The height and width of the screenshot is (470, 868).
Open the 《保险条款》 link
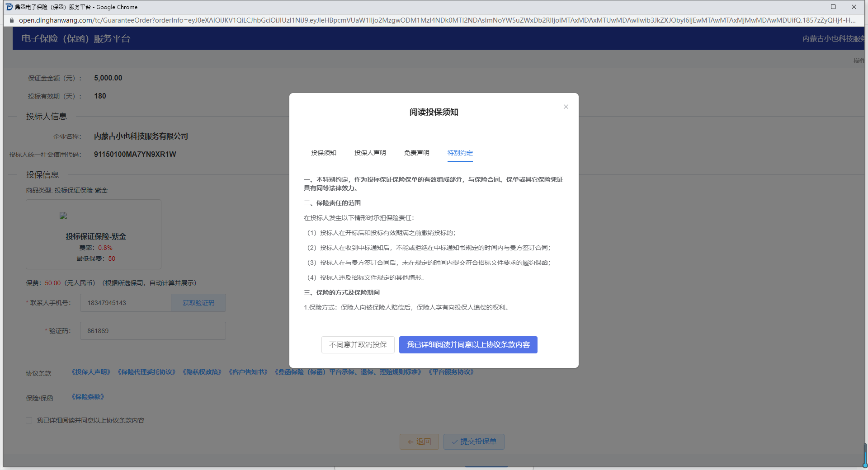click(x=88, y=397)
